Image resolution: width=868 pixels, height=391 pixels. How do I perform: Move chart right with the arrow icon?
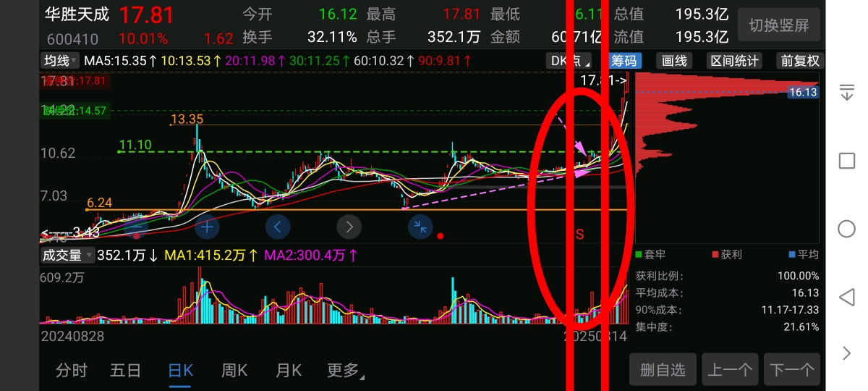[x=349, y=227]
